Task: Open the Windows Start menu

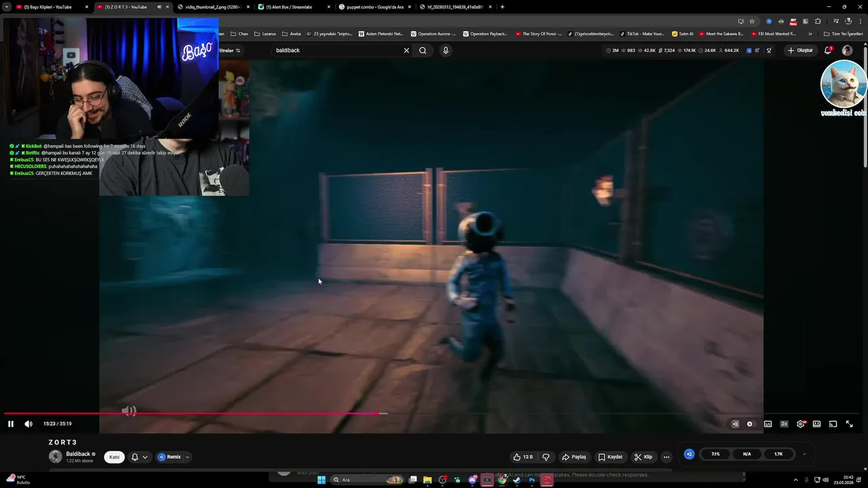Action: [x=321, y=480]
